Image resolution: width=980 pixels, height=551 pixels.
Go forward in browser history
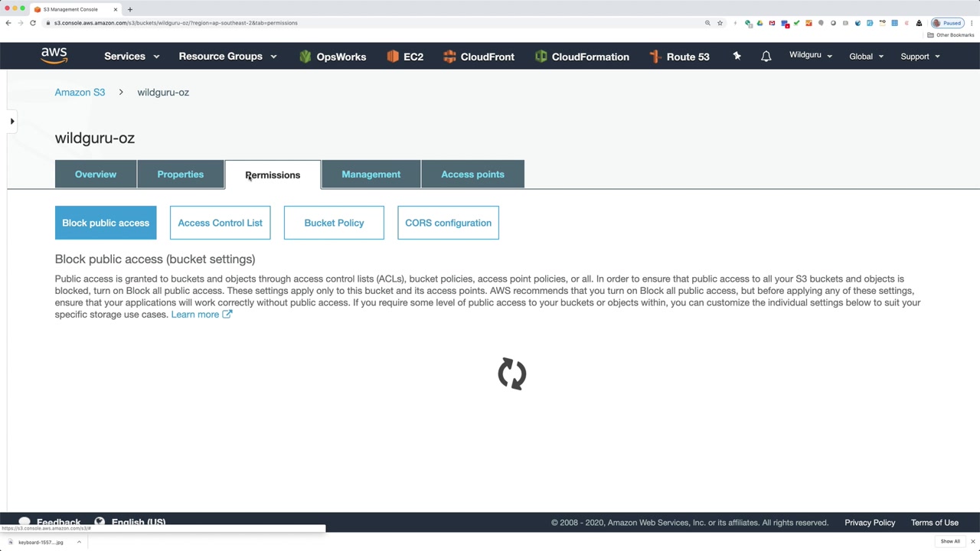tap(21, 23)
